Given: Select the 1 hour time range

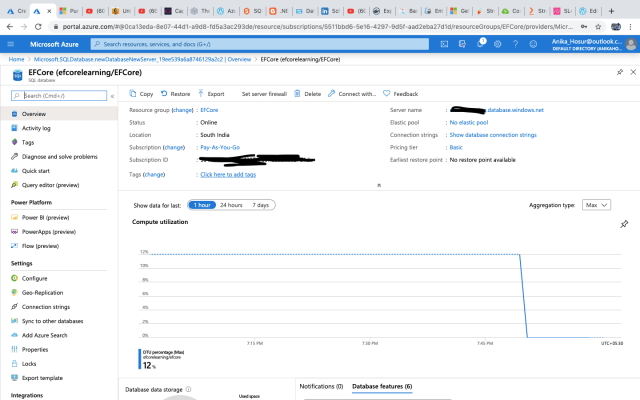Looking at the screenshot, I should [203, 204].
